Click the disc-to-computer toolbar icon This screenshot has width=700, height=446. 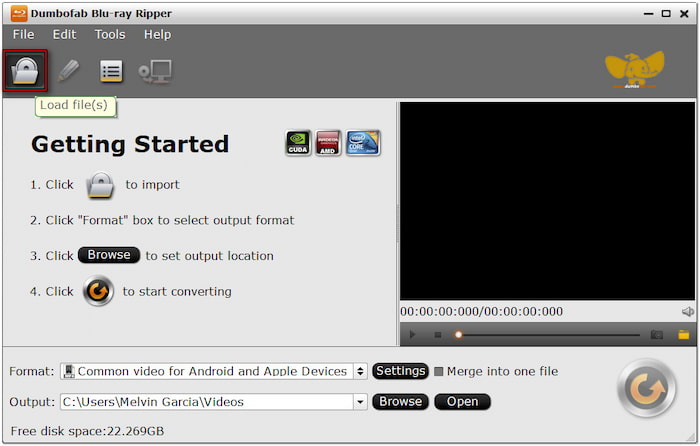click(x=155, y=71)
